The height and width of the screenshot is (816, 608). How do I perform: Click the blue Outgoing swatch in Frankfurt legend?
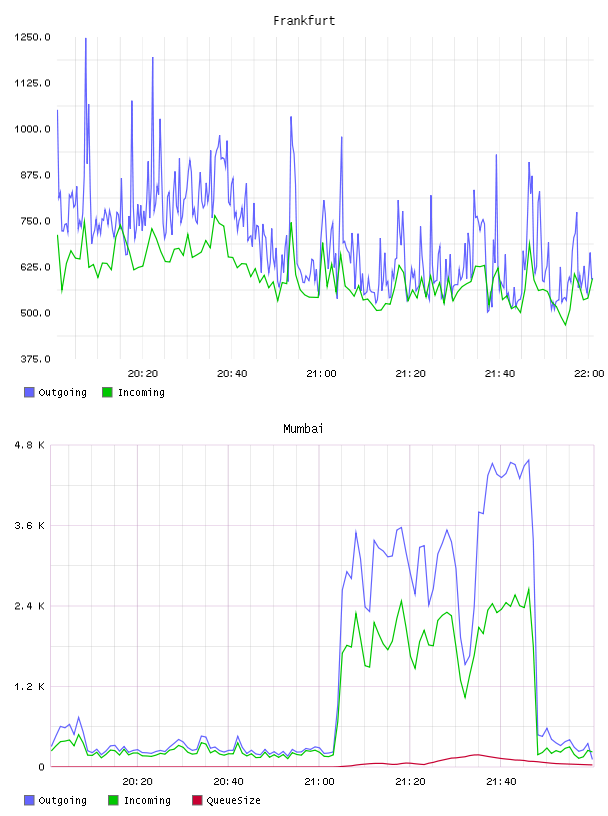coord(29,392)
